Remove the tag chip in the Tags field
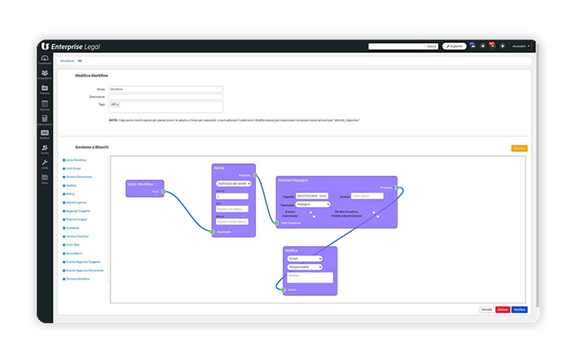 118,105
